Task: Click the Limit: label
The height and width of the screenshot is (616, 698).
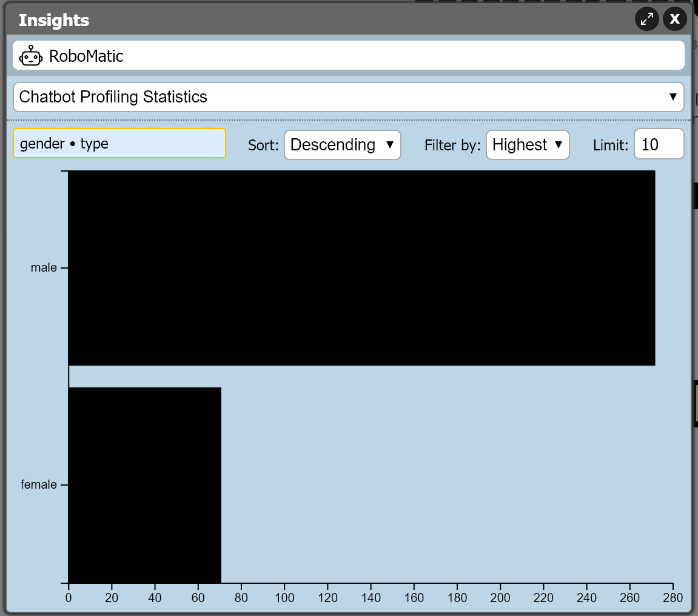Action: pyautogui.click(x=610, y=145)
